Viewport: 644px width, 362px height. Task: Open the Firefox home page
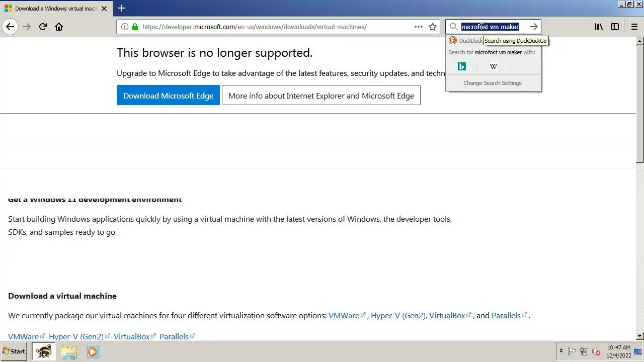click(59, 27)
